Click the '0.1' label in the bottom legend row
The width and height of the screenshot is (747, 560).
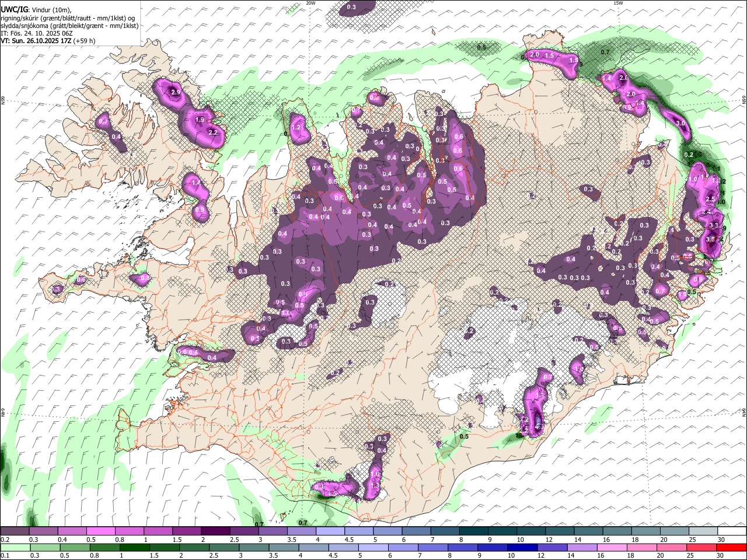coord(5,555)
